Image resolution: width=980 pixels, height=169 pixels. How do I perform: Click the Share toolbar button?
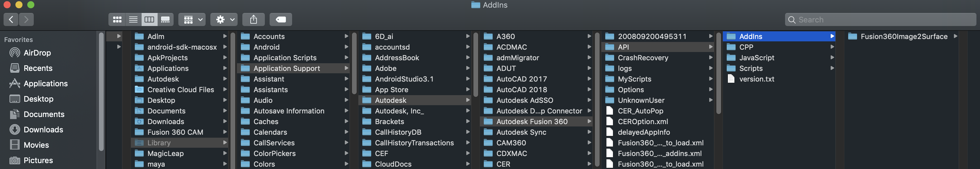point(253,19)
